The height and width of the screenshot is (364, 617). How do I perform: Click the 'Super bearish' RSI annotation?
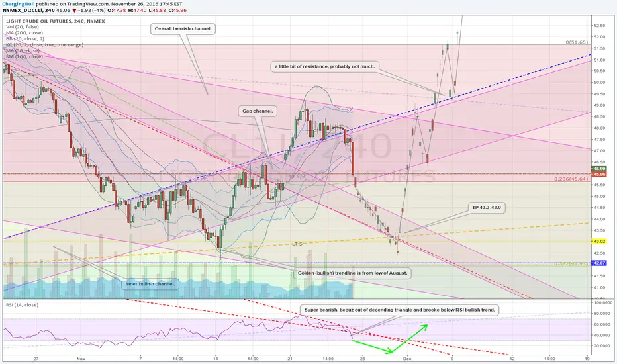tap(399, 310)
